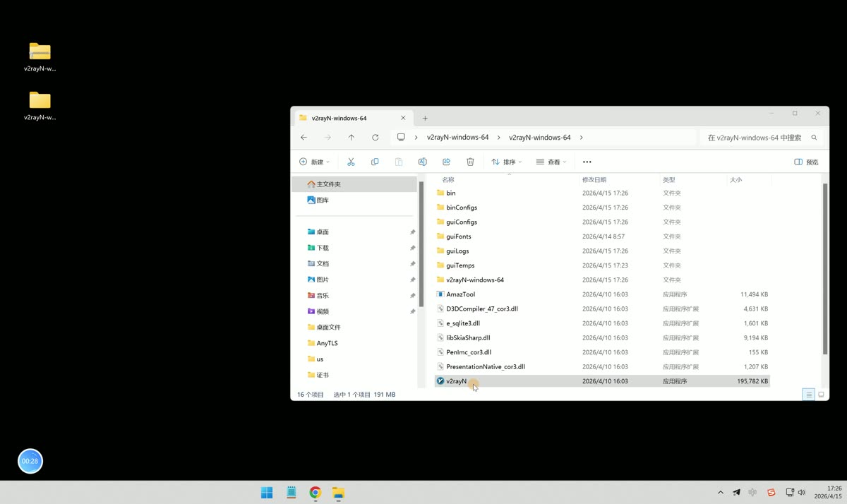Add a new Explorer tab
847x504 pixels.
point(425,118)
